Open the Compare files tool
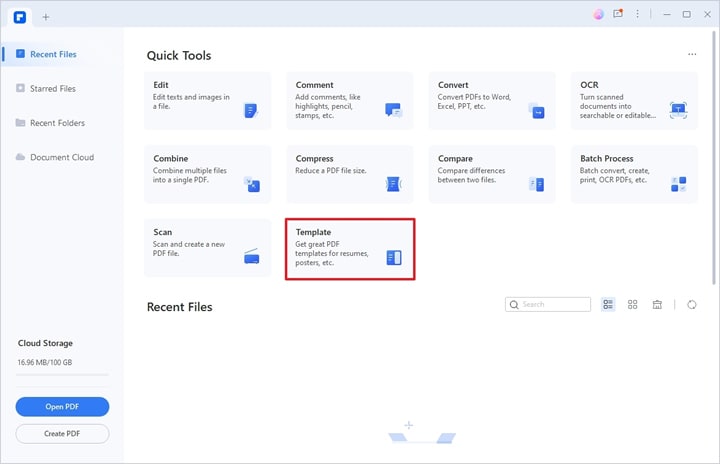Viewport: 720px width, 464px height. click(x=491, y=175)
